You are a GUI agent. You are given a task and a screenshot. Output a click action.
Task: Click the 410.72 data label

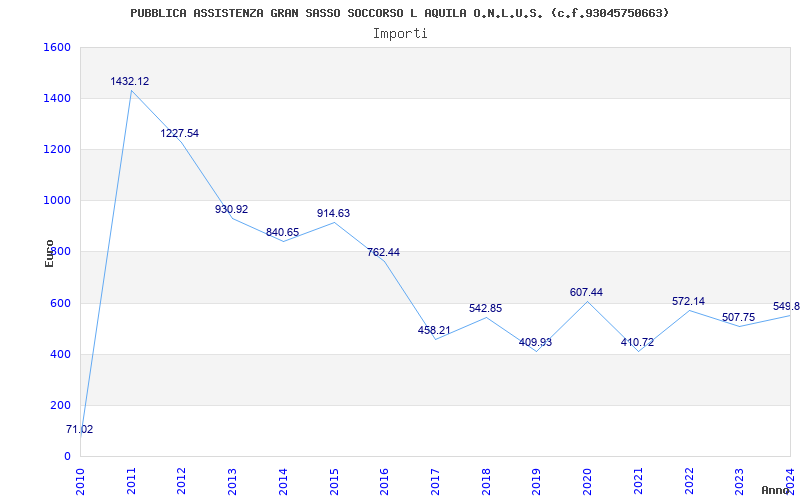[637, 342]
